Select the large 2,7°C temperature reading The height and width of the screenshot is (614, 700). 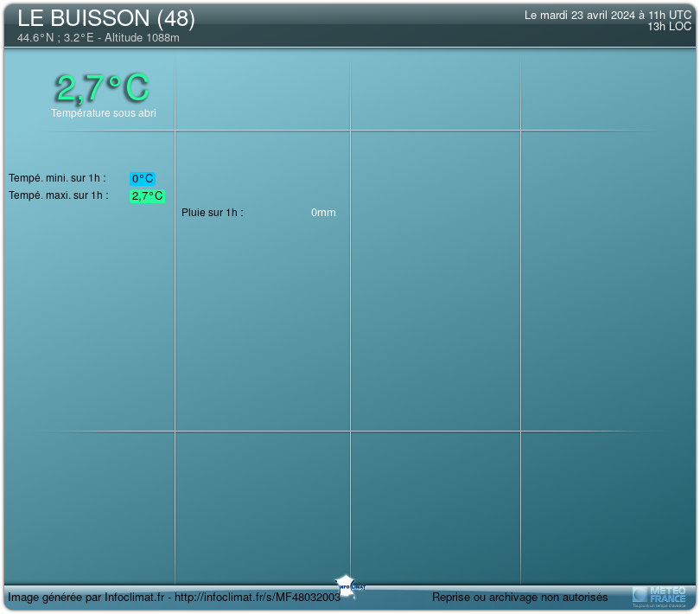[102, 88]
